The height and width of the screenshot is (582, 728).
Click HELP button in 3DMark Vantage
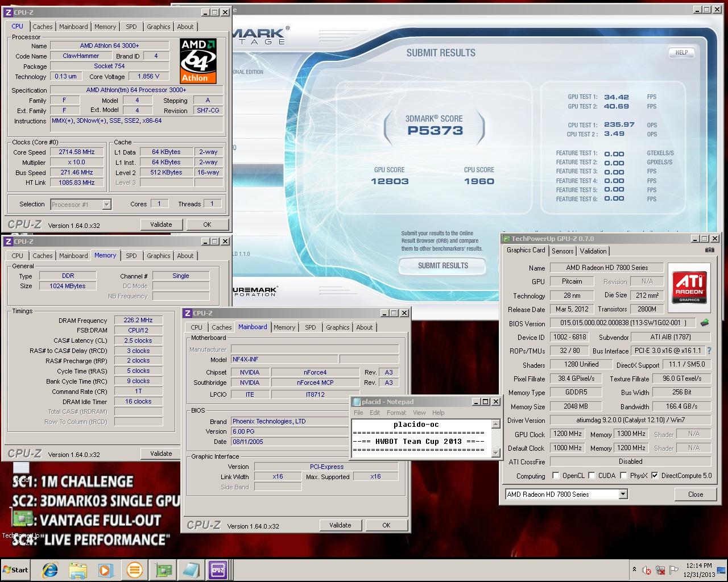(681, 52)
